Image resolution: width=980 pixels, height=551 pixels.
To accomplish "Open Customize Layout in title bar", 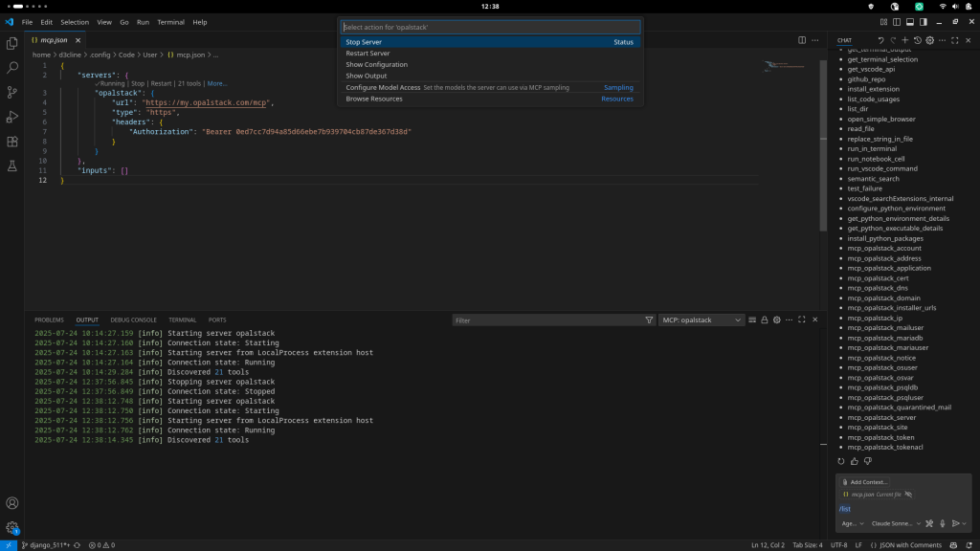I will 883,22.
